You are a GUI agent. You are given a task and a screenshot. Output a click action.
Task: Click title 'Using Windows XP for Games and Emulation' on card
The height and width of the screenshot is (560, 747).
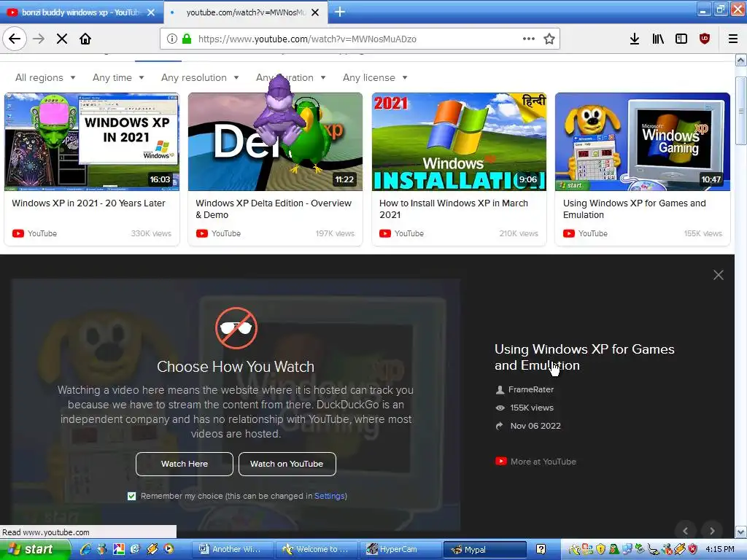point(634,209)
